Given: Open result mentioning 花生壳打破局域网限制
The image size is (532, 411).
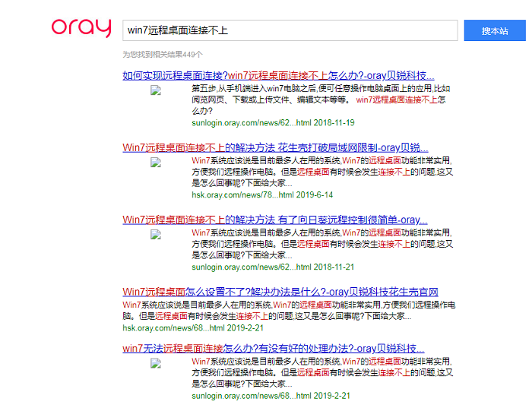Looking at the screenshot, I should pyautogui.click(x=275, y=147).
